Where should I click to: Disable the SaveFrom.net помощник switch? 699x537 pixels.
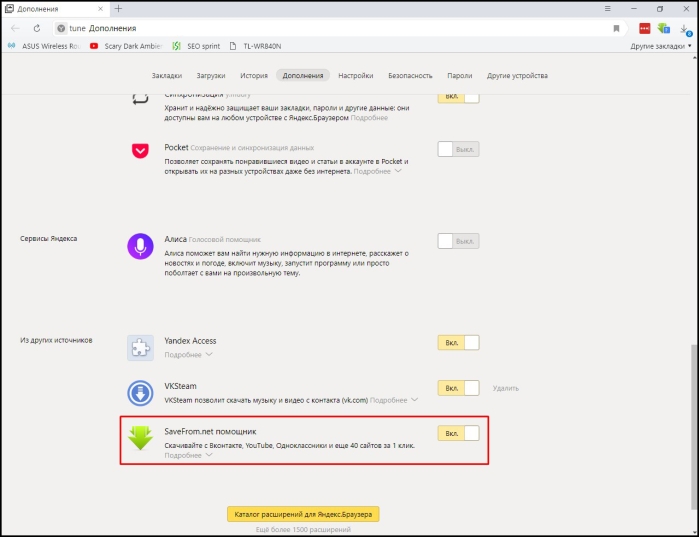pos(458,433)
